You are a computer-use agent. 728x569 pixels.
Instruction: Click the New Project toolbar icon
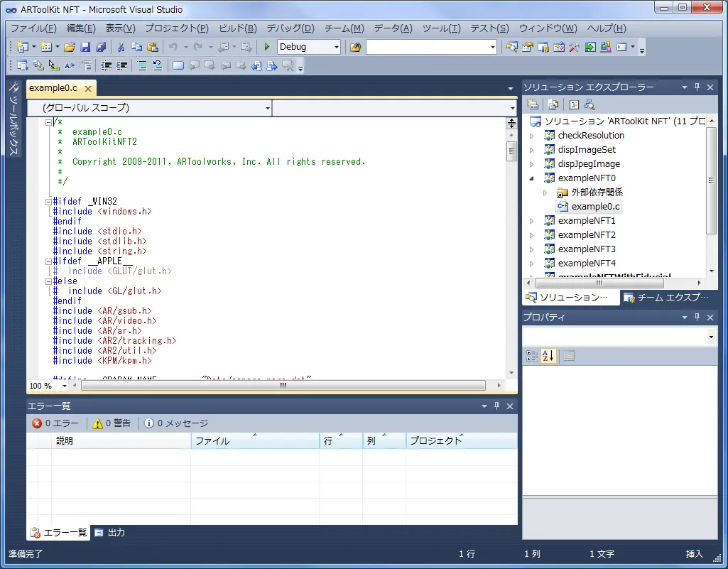[22, 47]
